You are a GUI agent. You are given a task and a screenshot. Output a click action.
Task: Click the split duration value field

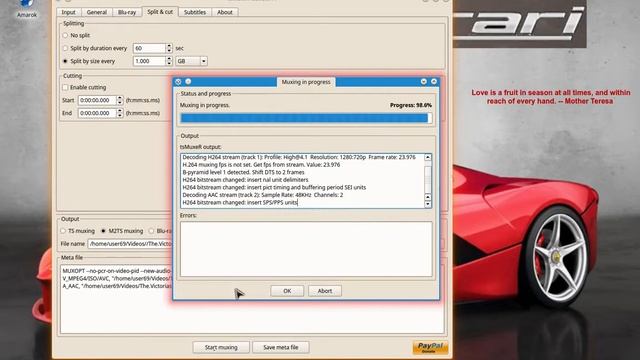tap(149, 48)
